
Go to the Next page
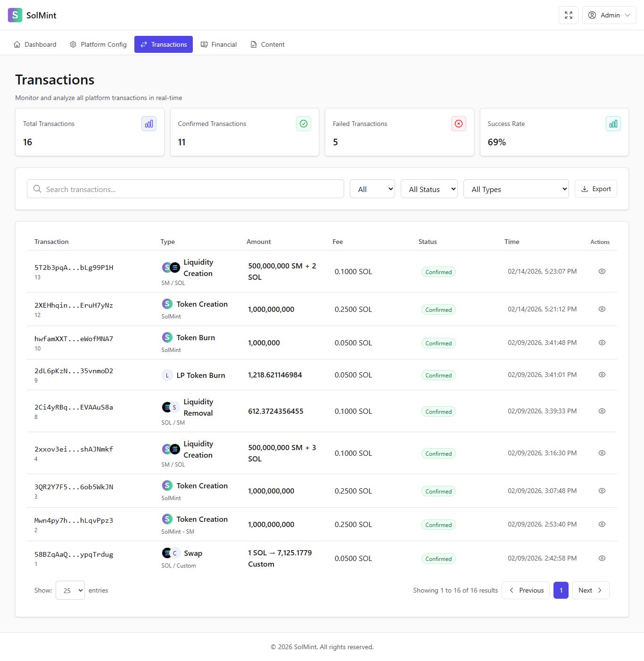(x=590, y=590)
